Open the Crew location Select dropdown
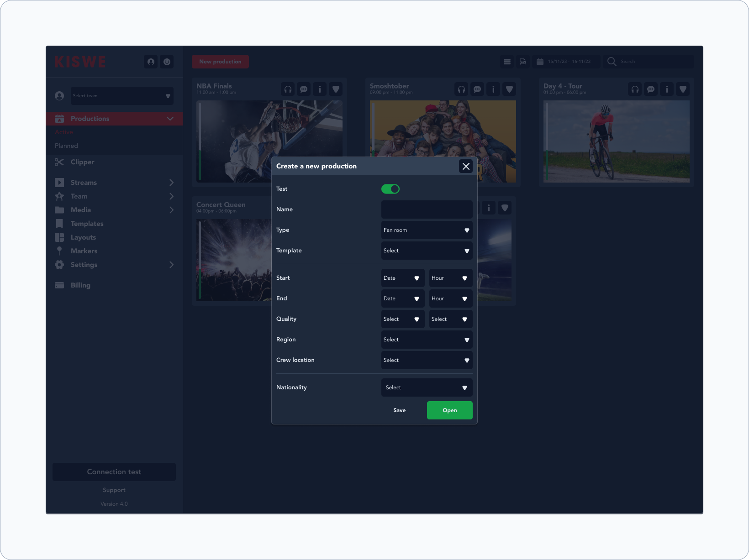This screenshot has width=749, height=560. click(x=427, y=360)
